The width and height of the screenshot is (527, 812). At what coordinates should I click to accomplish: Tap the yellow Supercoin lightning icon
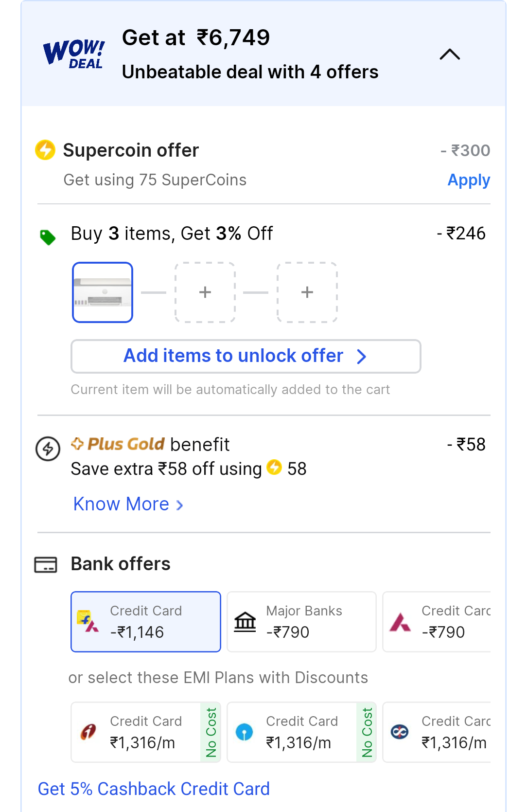click(45, 150)
